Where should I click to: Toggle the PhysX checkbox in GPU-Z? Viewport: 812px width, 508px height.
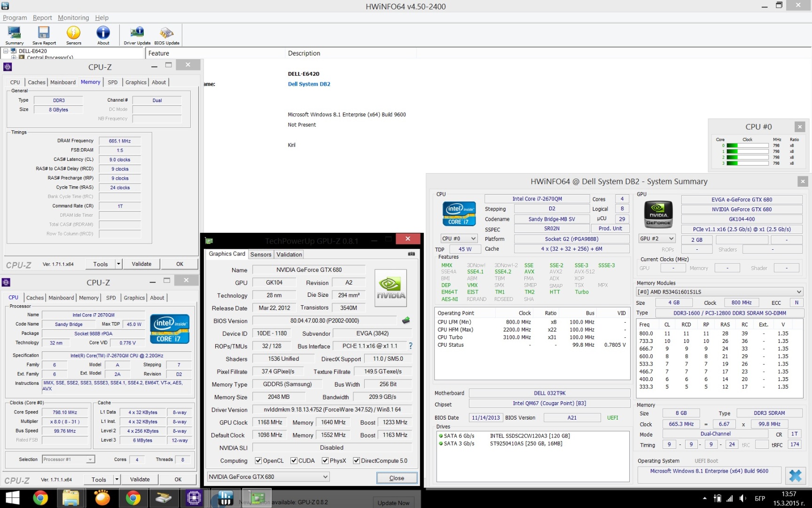click(x=325, y=460)
